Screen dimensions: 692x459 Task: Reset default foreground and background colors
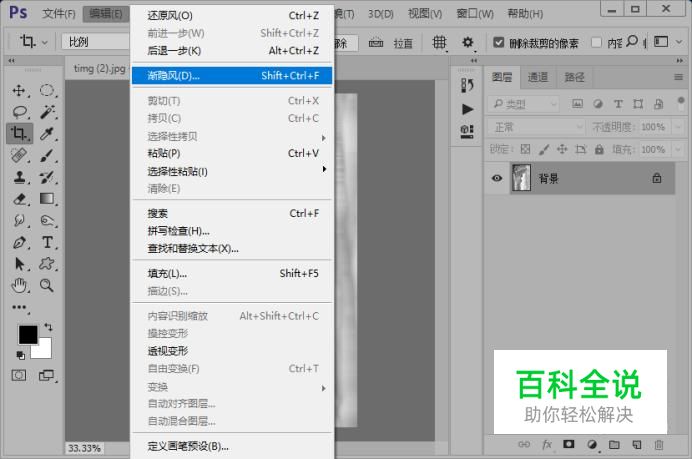click(20, 355)
